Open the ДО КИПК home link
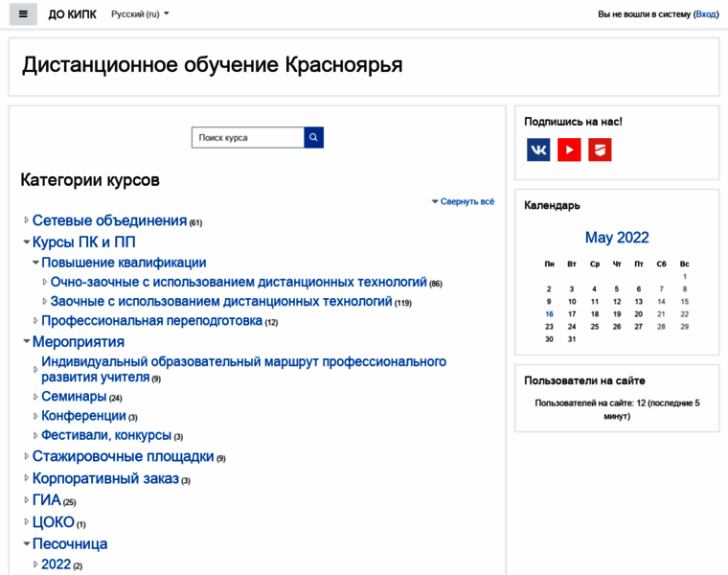The width and height of the screenshot is (728, 575). (72, 14)
